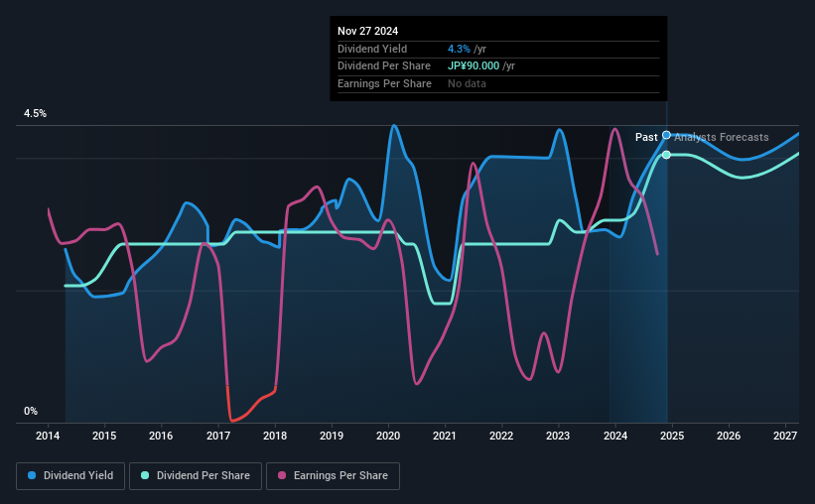Click the blue Dividend Yield marker dot
The image size is (815, 504).
[666, 135]
